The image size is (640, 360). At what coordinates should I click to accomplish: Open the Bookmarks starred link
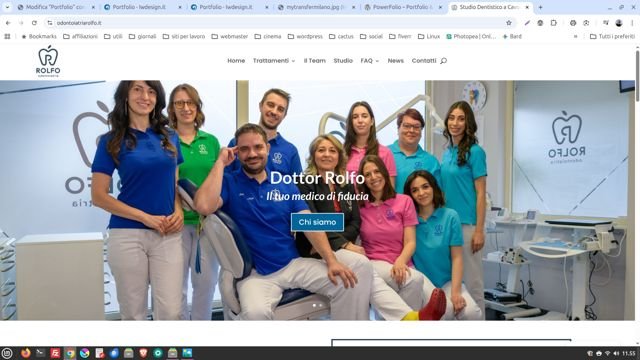[x=39, y=36]
